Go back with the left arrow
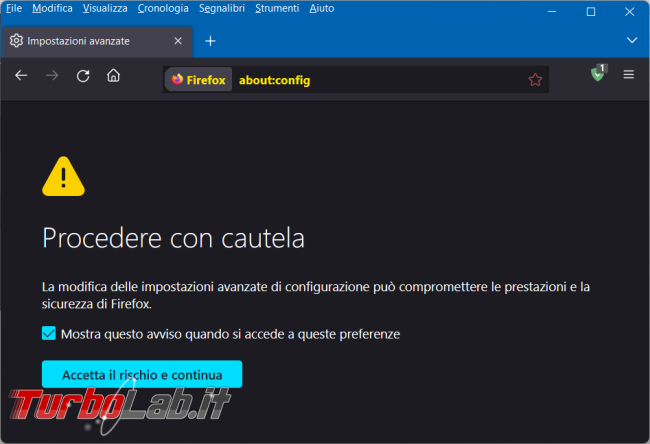The width and height of the screenshot is (650, 444). pyautogui.click(x=21, y=76)
